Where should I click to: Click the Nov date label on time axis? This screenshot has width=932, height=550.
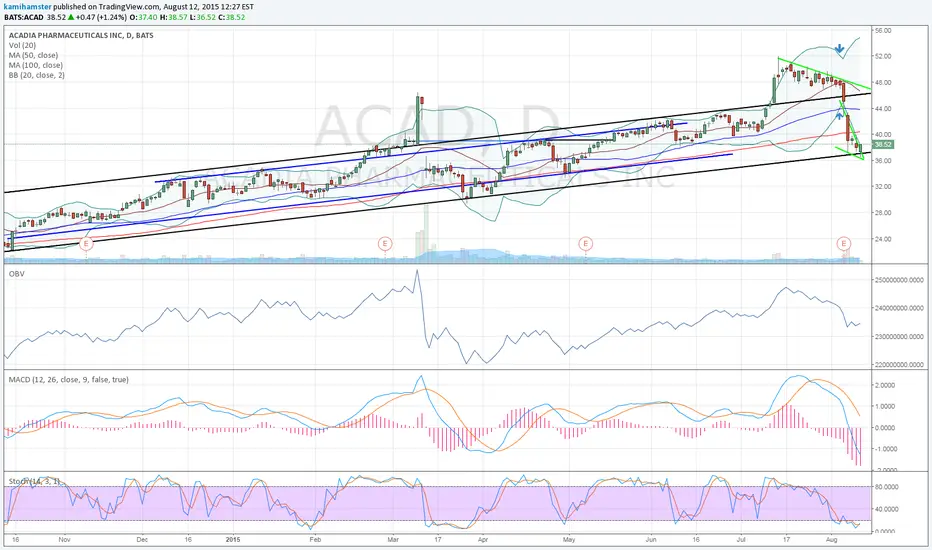point(64,540)
